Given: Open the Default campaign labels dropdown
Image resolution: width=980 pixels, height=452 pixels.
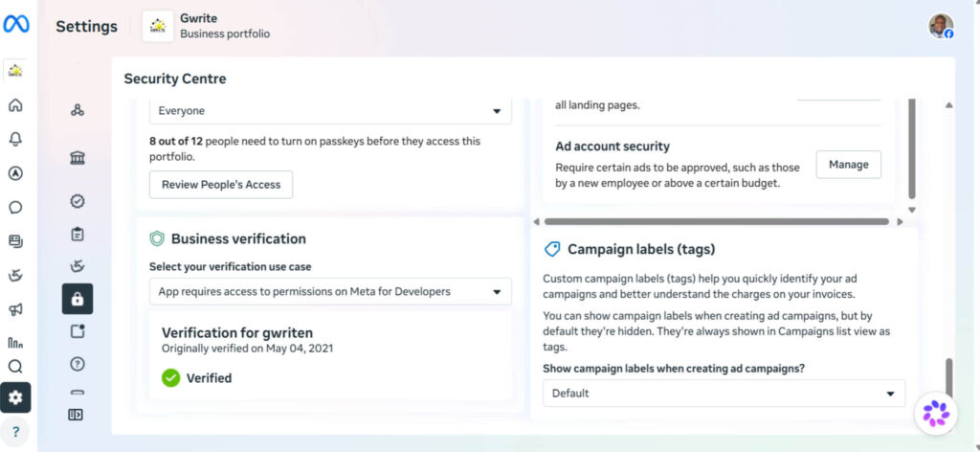Looking at the screenshot, I should [724, 394].
